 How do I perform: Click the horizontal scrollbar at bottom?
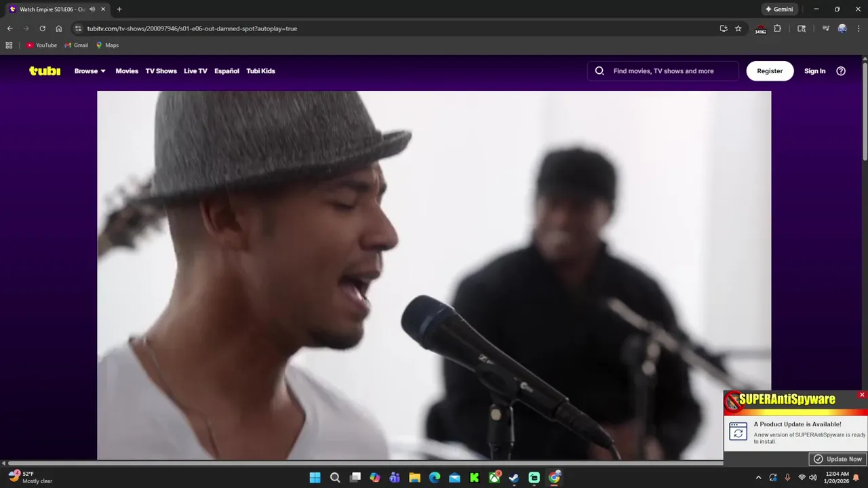click(x=365, y=463)
